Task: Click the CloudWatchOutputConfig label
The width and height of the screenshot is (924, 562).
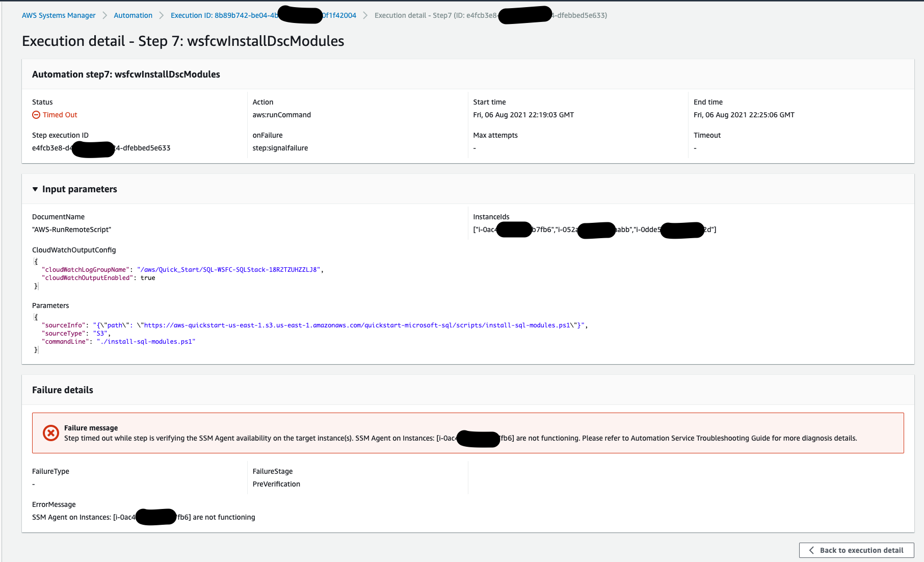Action: (74, 250)
